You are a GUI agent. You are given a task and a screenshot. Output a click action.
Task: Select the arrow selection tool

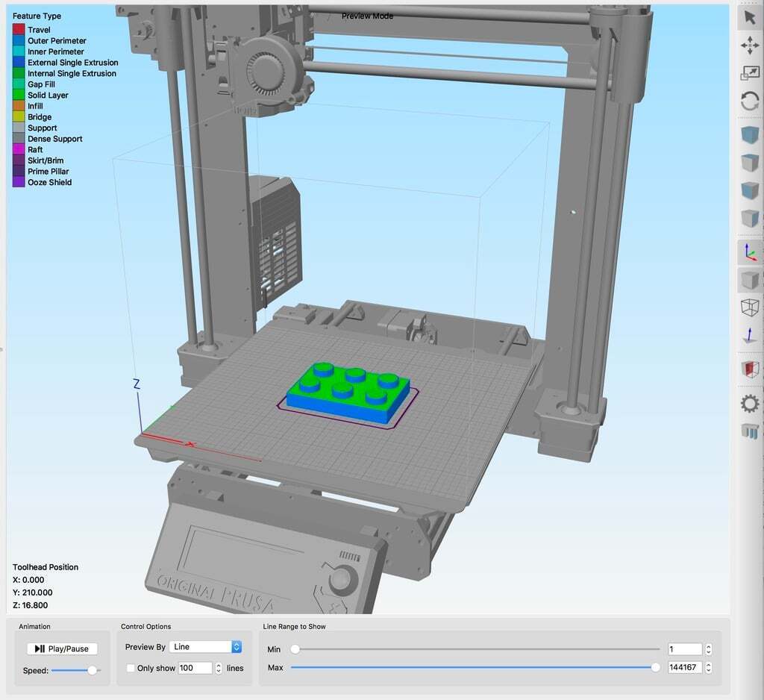(x=748, y=16)
